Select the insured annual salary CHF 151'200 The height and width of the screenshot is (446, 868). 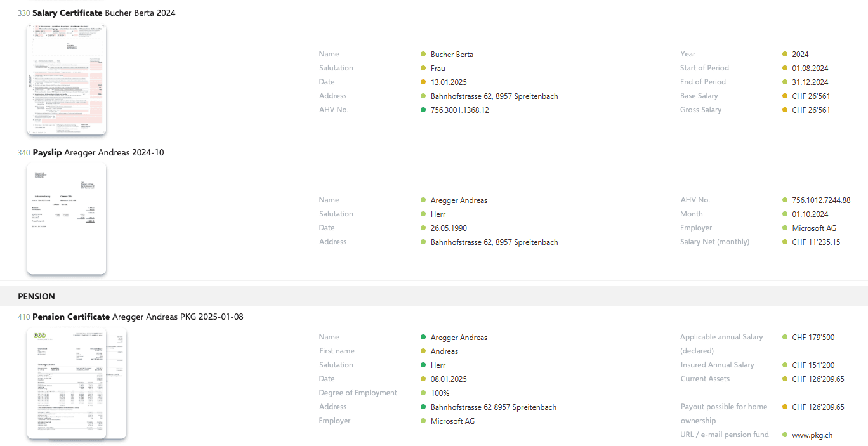pyautogui.click(x=813, y=365)
